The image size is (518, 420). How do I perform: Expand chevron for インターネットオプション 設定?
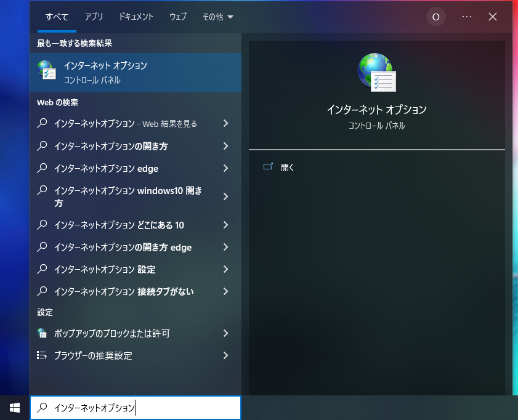(x=225, y=269)
